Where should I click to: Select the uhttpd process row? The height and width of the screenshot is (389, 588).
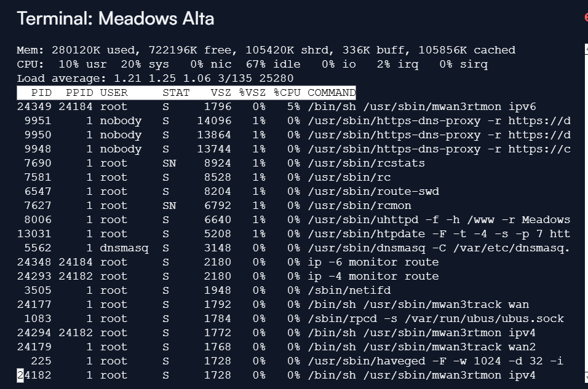[x=293, y=219]
